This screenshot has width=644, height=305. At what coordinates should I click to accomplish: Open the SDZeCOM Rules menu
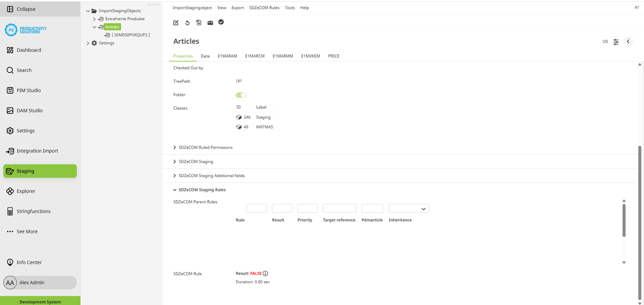(x=264, y=7)
